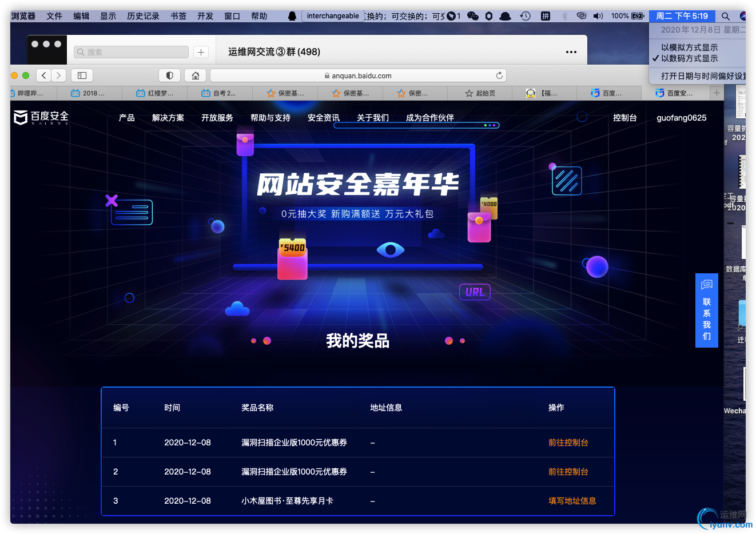This screenshot has height=534, width=756.
Task: Switch to the 2018… tab
Action: point(90,93)
